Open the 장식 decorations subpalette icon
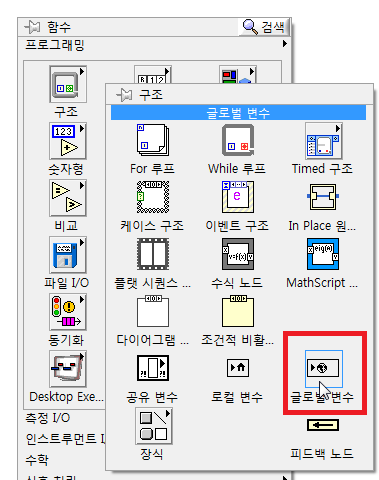The width and height of the screenshot is (379, 480). point(154,426)
